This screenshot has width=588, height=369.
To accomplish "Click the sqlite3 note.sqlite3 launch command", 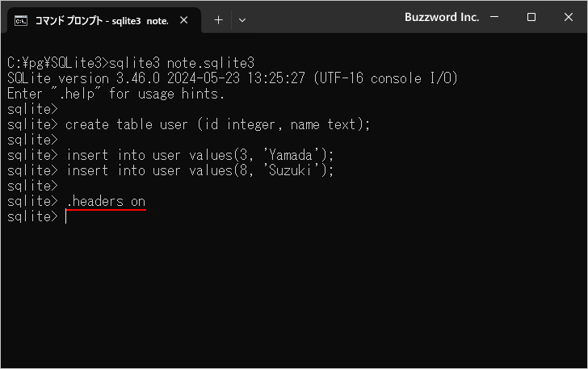I will (182, 63).
